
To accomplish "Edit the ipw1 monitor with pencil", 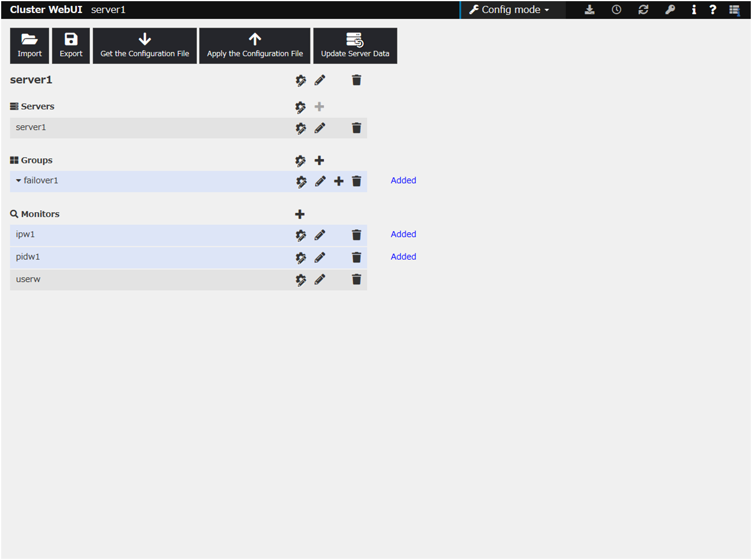I will pos(320,235).
